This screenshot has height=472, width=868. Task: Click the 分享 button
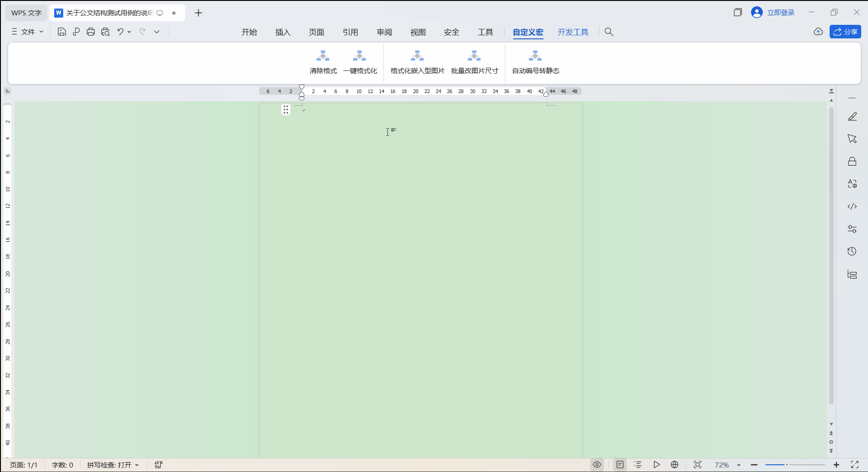tap(845, 32)
